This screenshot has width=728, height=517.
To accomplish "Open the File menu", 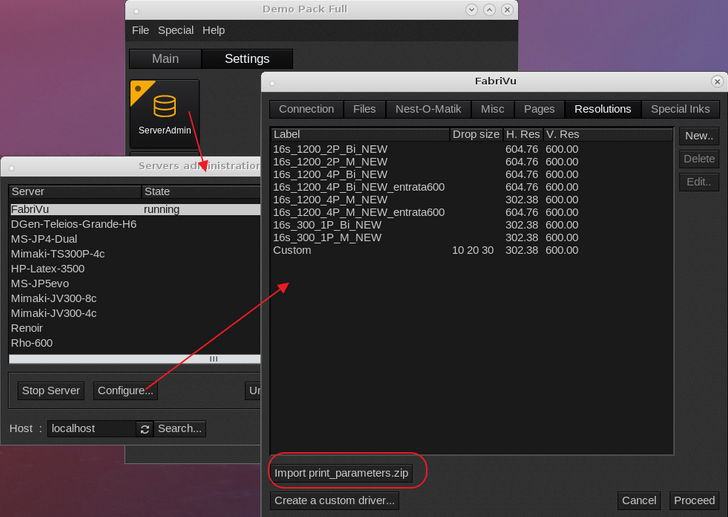I will click(x=140, y=31).
